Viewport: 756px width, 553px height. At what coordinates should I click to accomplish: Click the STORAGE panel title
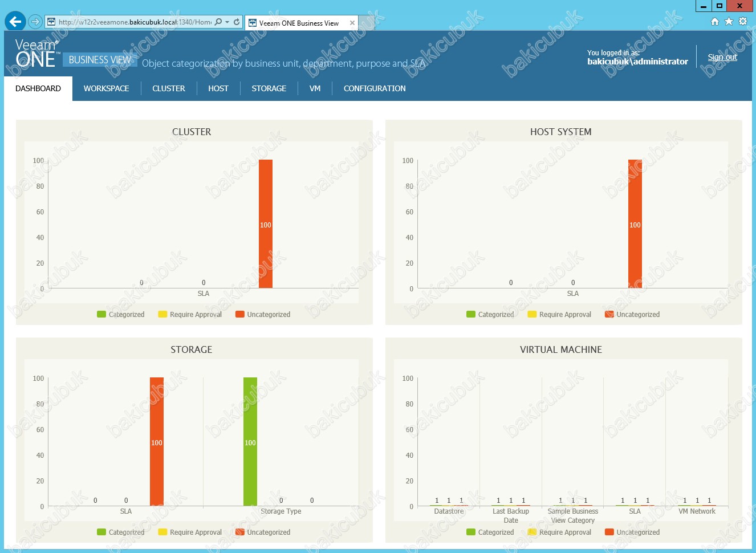coord(192,349)
